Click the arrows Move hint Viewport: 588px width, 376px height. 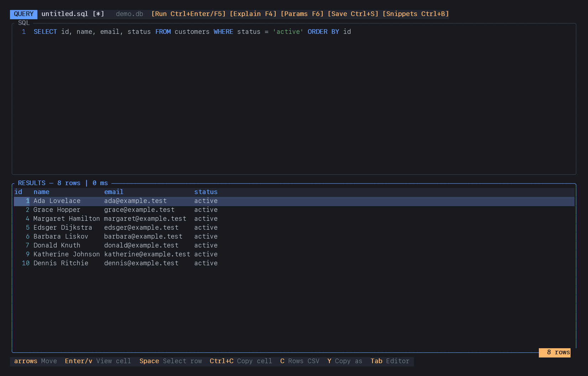(x=36, y=361)
